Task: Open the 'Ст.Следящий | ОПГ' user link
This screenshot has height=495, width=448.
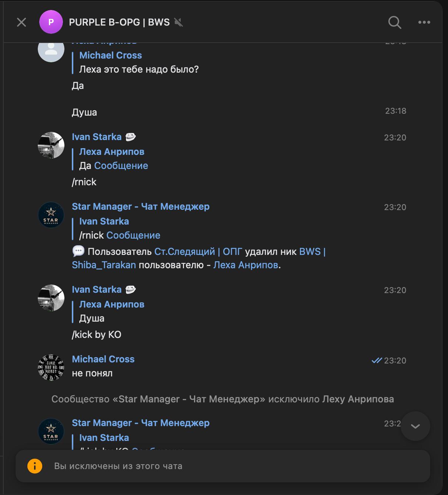Action: point(198,252)
